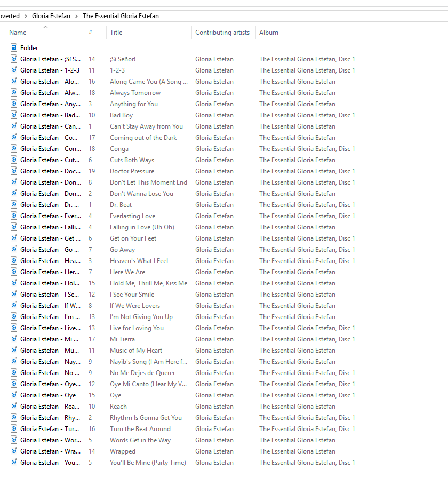Click the Music of My Heart title
Image resolution: width=448 pixels, height=493 pixels.
point(136,351)
